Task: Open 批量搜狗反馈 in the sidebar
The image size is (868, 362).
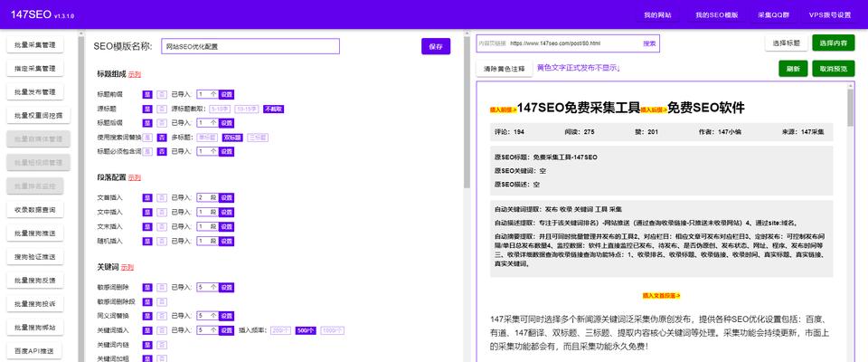Action: click(35, 280)
